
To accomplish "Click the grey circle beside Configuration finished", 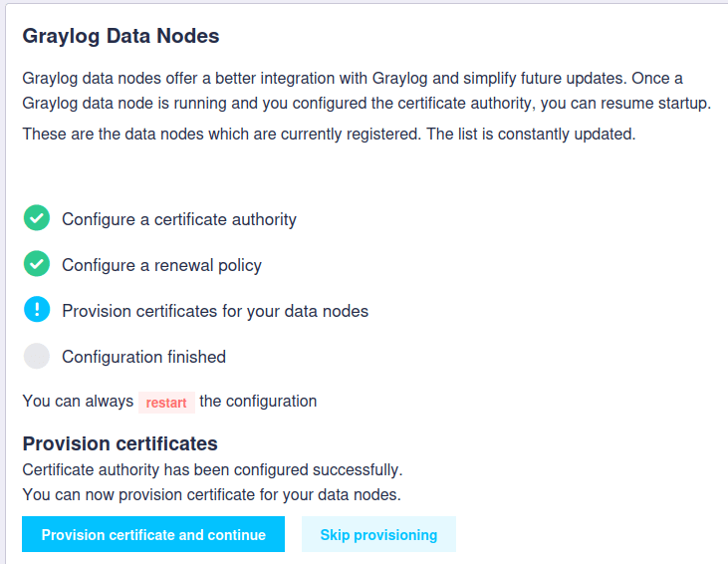I will (x=37, y=356).
